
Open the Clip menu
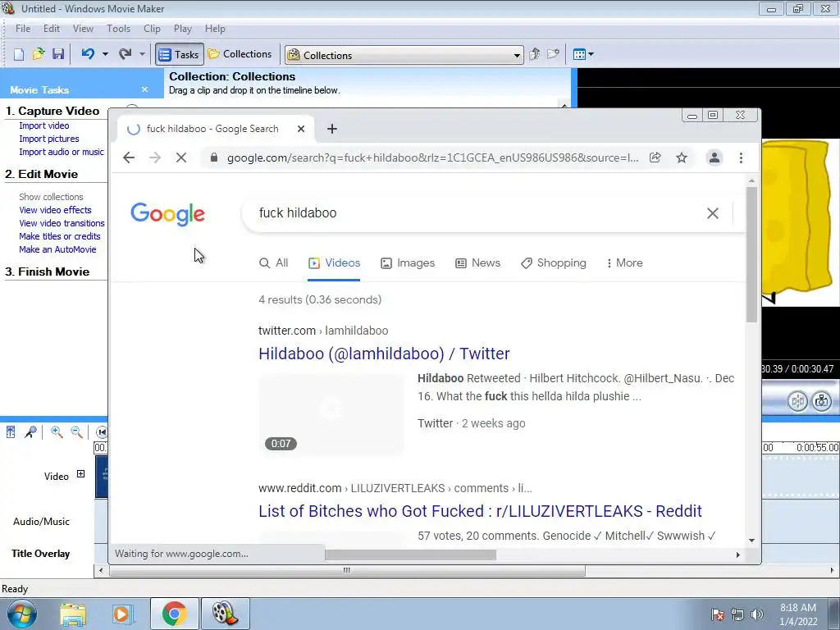point(152,29)
